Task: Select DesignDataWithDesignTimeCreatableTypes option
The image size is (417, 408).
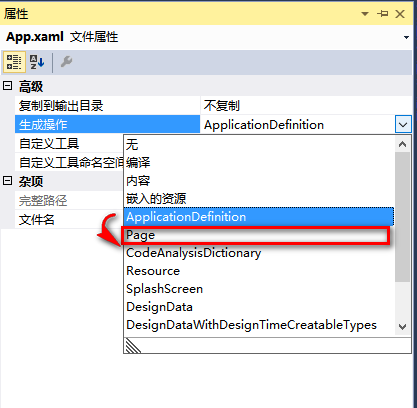Action: [259, 325]
